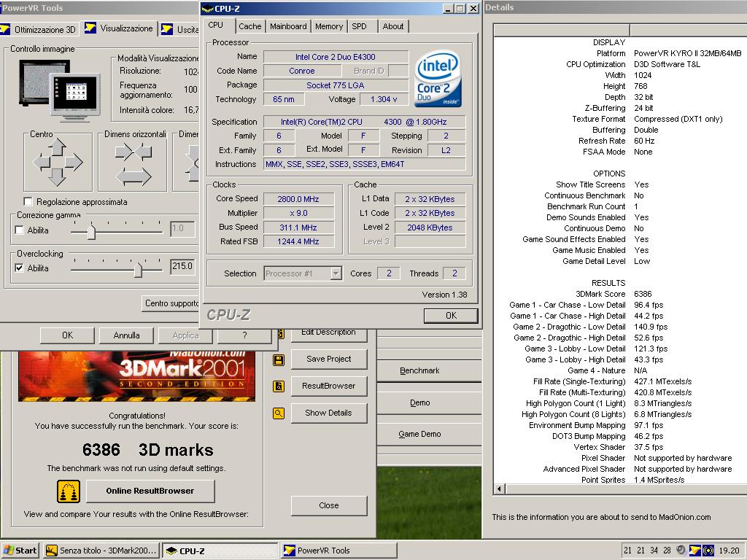Image resolution: width=747 pixels, height=560 pixels.
Task: Click the CPU-Z title bar icon
Action: click(x=207, y=9)
